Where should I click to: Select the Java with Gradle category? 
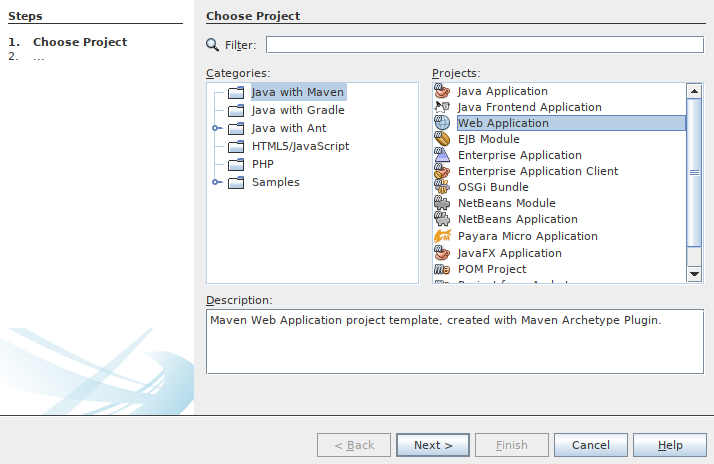pyautogui.click(x=297, y=110)
